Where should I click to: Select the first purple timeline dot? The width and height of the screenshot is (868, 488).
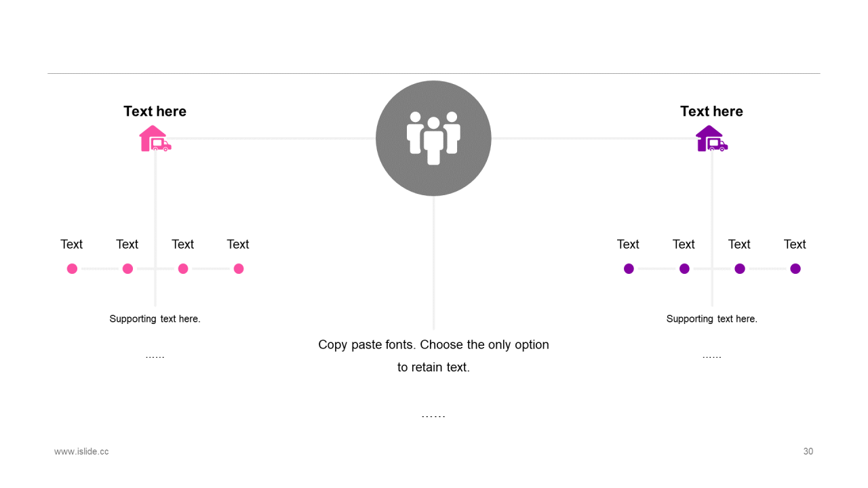(629, 268)
